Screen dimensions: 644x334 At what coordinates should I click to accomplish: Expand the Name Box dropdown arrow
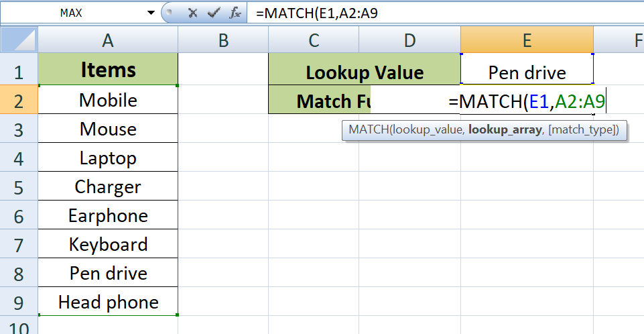149,13
